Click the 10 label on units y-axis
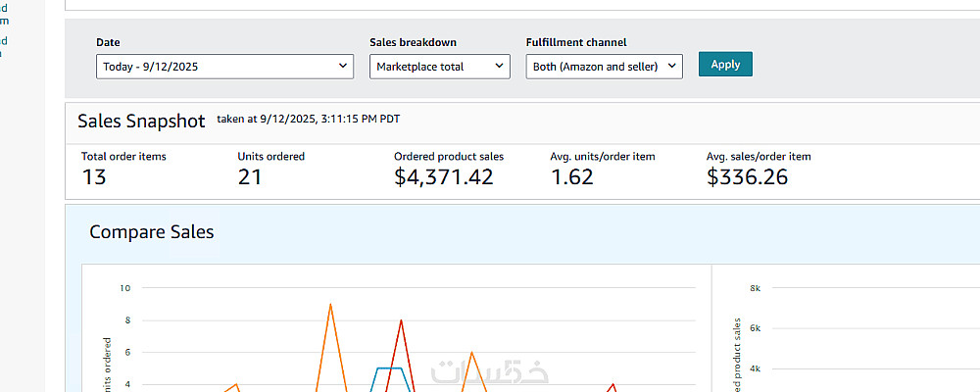The width and height of the screenshot is (980, 392). pyautogui.click(x=124, y=288)
